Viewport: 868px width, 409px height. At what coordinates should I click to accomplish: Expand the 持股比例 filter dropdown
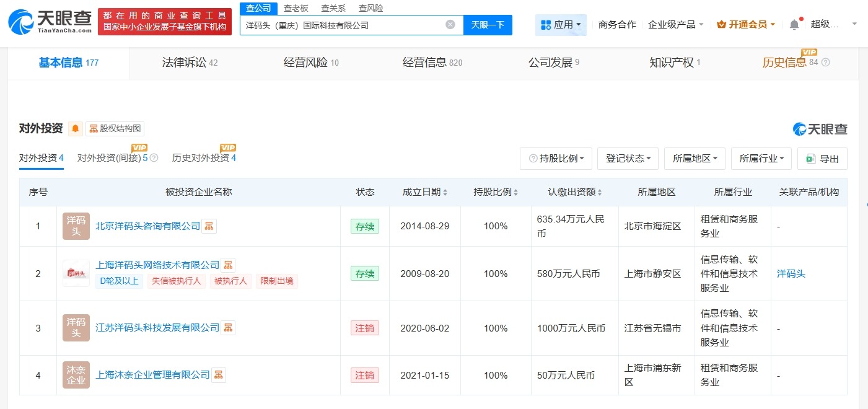coord(555,159)
